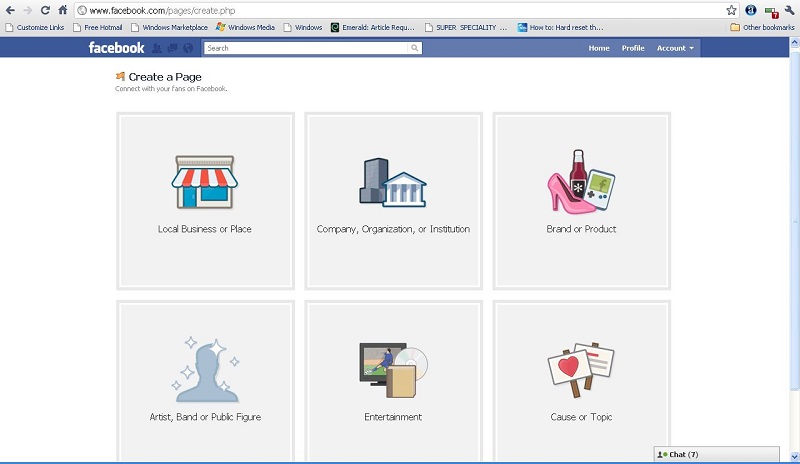Click the Entertainment label
Image resolution: width=800 pixels, height=464 pixels.
(393, 417)
